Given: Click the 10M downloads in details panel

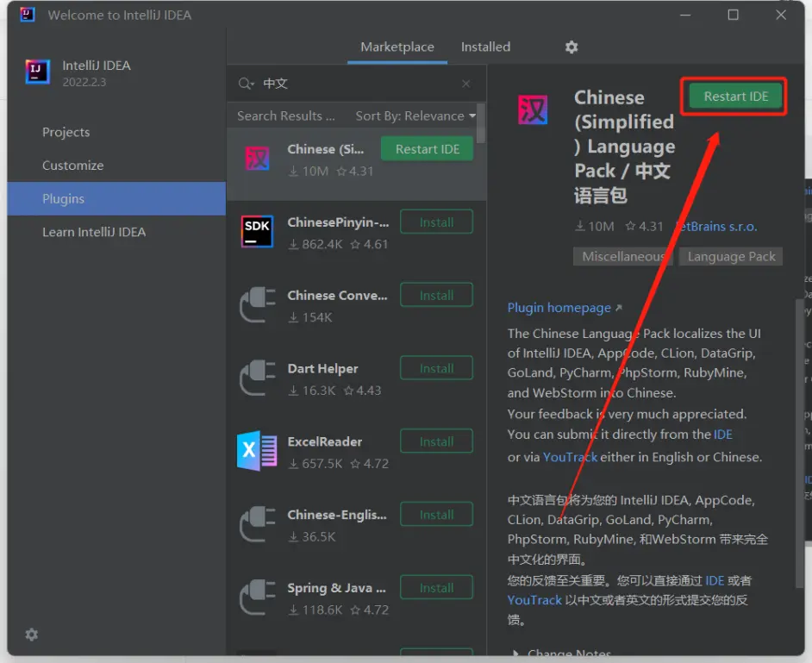Looking at the screenshot, I should click(x=595, y=227).
